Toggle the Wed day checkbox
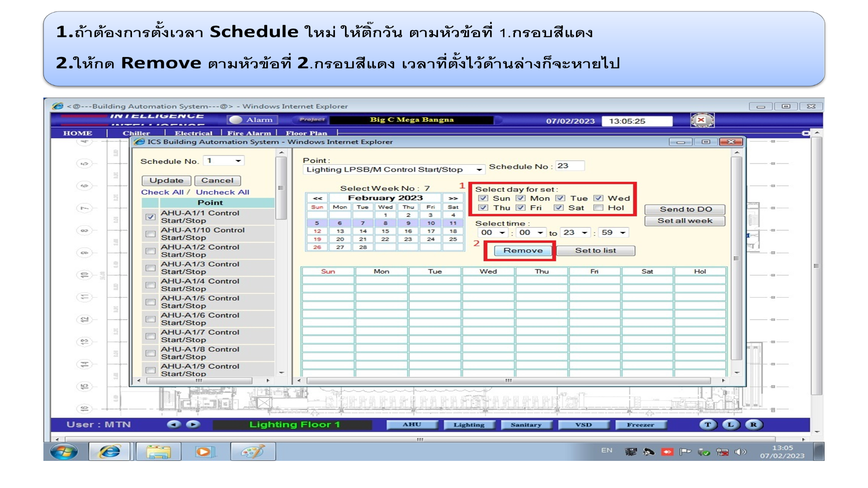 coord(599,198)
